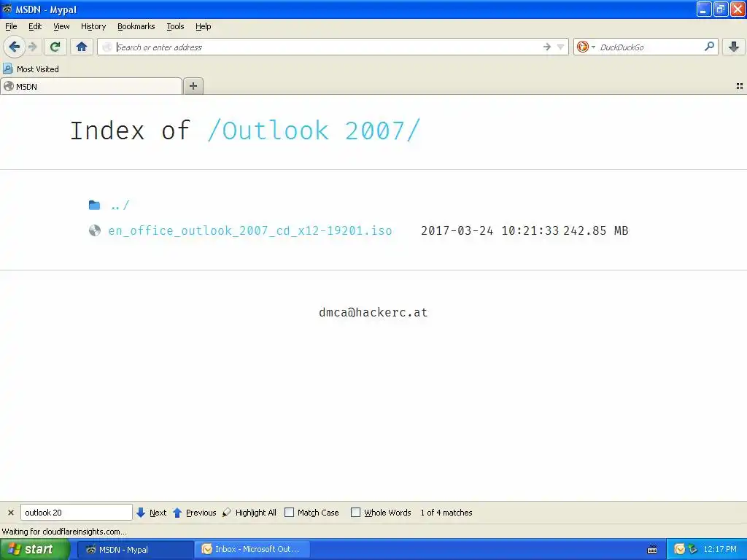Close the find bar with X
Screen dimensions: 747x560
click(10, 513)
